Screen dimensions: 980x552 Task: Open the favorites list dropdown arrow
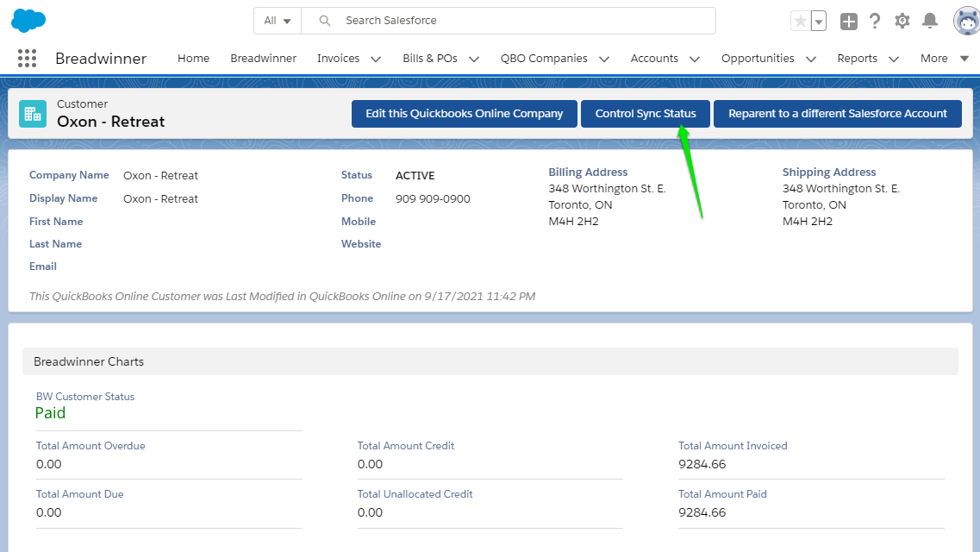[x=818, y=21]
